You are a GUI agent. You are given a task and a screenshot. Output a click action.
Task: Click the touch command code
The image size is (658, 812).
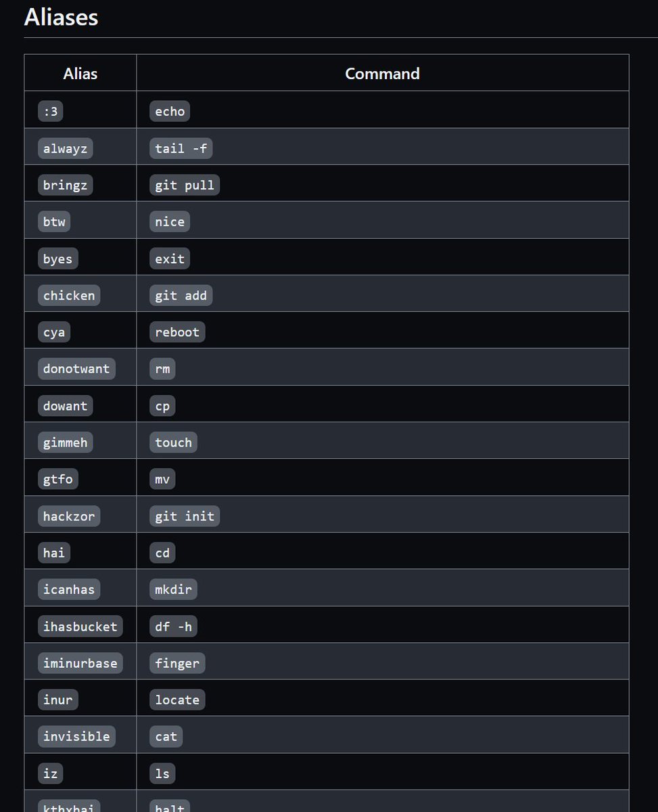(x=173, y=443)
